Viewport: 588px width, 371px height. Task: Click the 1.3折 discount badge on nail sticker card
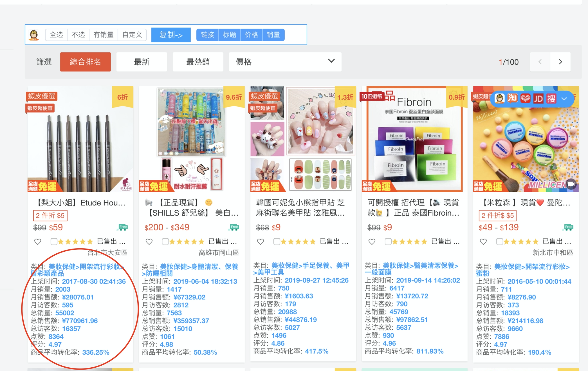point(345,97)
